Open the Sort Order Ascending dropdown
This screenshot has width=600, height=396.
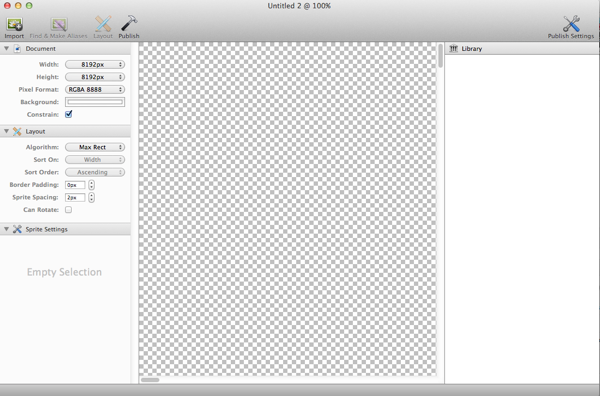click(x=95, y=172)
